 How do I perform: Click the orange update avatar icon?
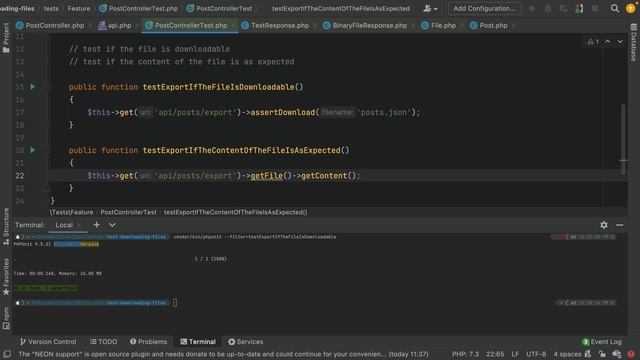pos(630,8)
